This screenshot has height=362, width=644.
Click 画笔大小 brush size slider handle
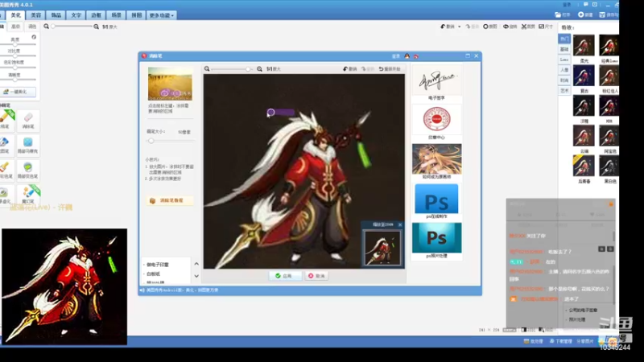coord(151,141)
